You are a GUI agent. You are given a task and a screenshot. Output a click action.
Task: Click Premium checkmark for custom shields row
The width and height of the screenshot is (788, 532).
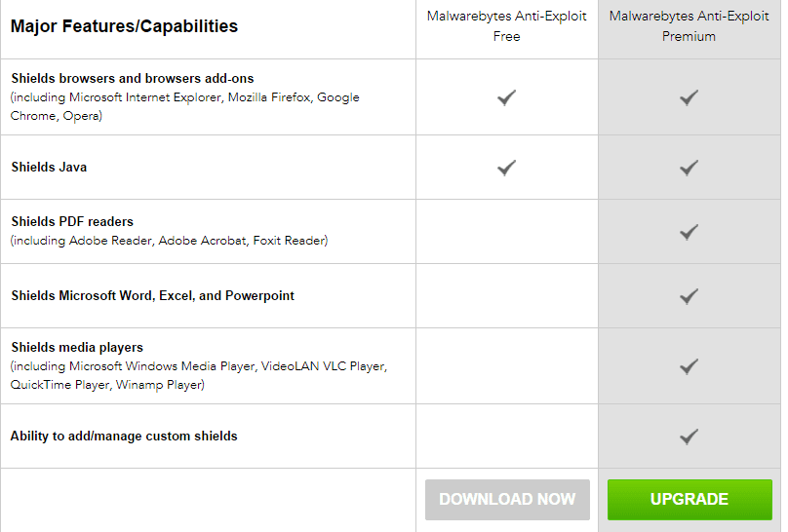tap(689, 437)
